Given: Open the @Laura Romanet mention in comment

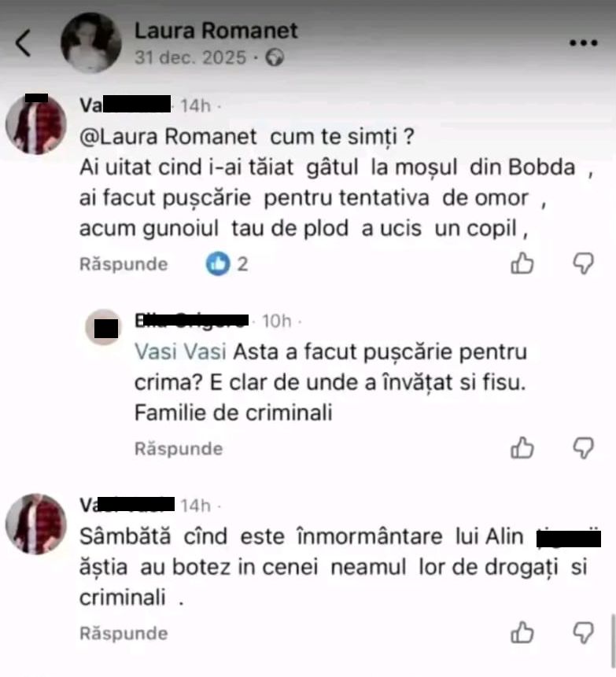Looking at the screenshot, I should 168,137.
